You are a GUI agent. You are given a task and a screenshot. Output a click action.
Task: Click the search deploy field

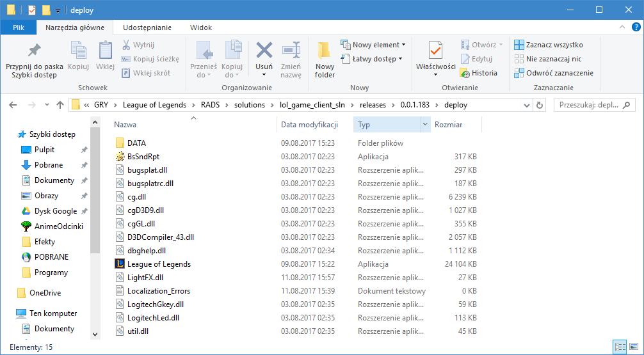[593, 105]
